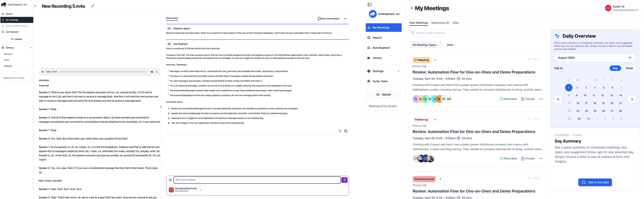Toggle Private on the Follow-up card
This screenshot has height=199, width=644.
(528, 159)
